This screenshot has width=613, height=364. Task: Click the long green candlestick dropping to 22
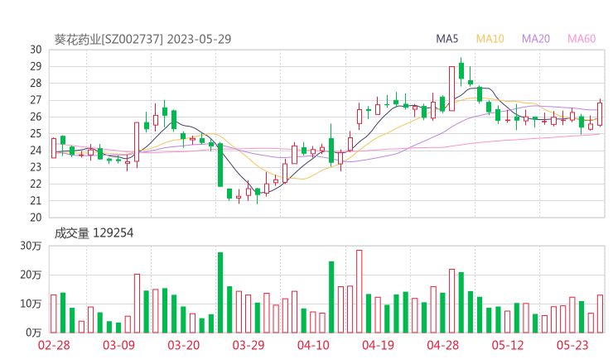pos(220,165)
